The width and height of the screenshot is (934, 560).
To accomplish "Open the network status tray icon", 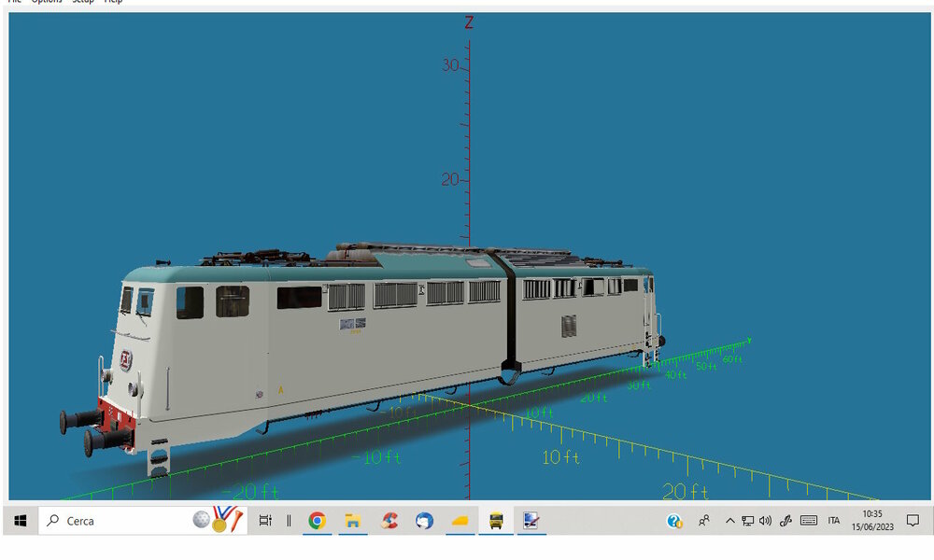I will pyautogui.click(x=747, y=521).
